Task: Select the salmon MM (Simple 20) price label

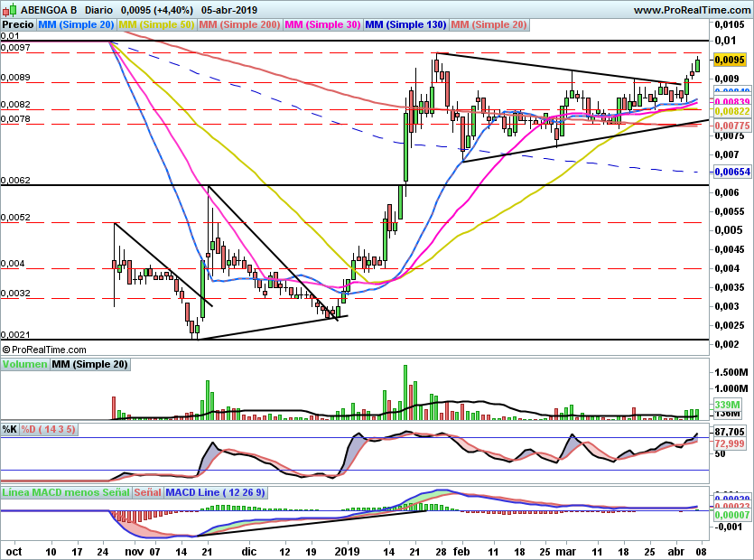Action: tap(489, 24)
